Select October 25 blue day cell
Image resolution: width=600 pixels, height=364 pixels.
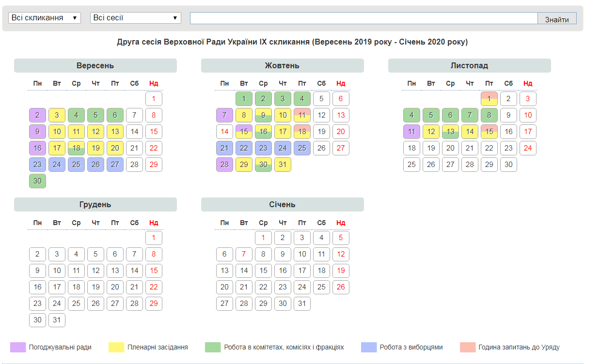302,148
